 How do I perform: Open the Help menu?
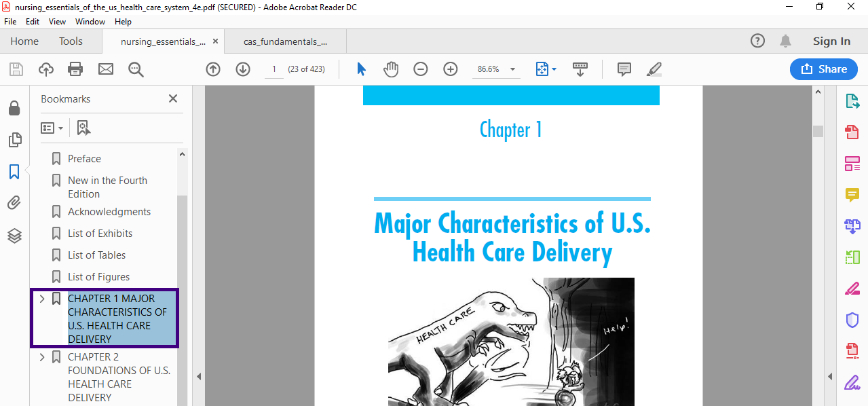point(123,21)
